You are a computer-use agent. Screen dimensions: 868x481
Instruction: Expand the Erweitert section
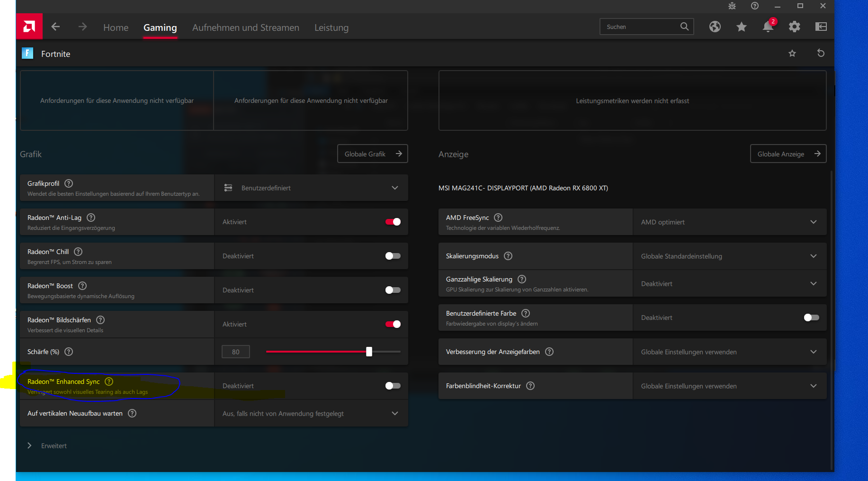click(47, 445)
